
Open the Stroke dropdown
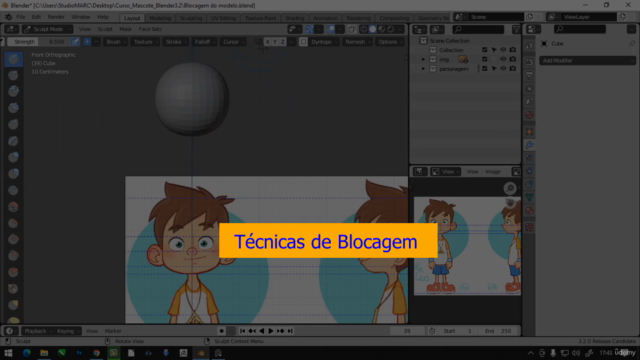(176, 42)
